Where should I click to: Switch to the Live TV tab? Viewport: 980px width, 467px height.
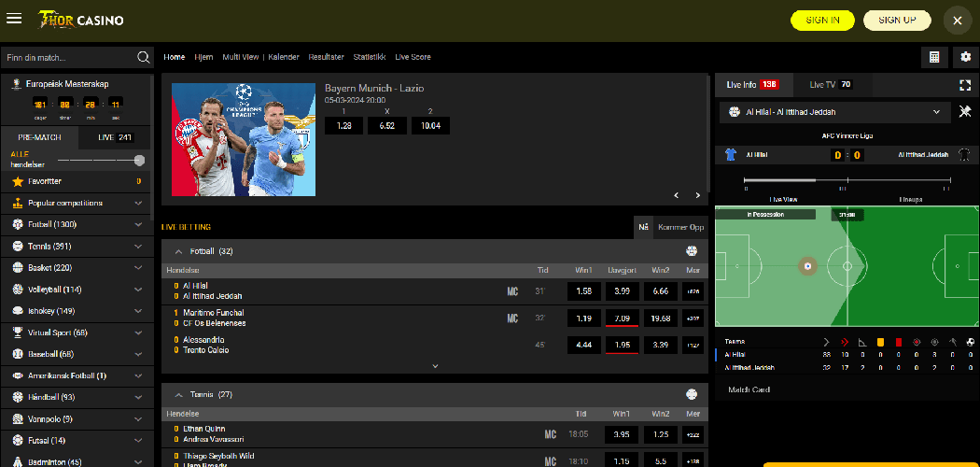point(829,84)
